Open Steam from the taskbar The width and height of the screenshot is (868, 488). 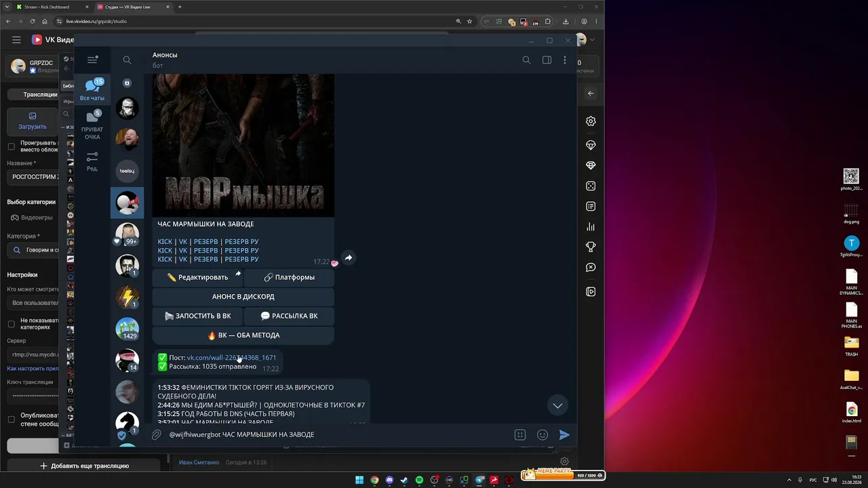[x=404, y=480]
